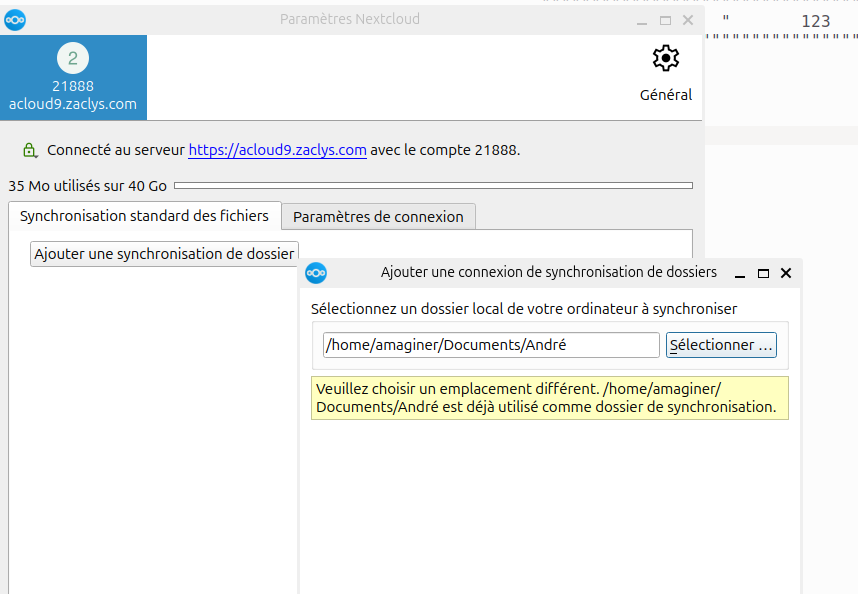Minimize the Paramètres Nextcloud window
Screen dimensions: 858x594
point(641,20)
